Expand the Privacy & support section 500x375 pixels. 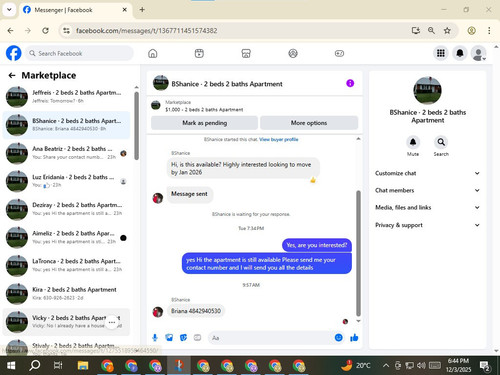tap(428, 225)
